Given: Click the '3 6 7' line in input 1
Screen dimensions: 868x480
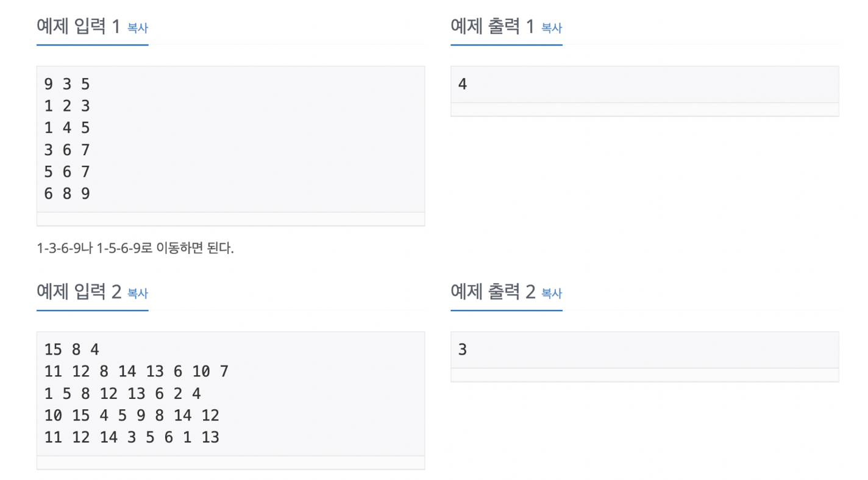Looking at the screenshot, I should (x=67, y=150).
